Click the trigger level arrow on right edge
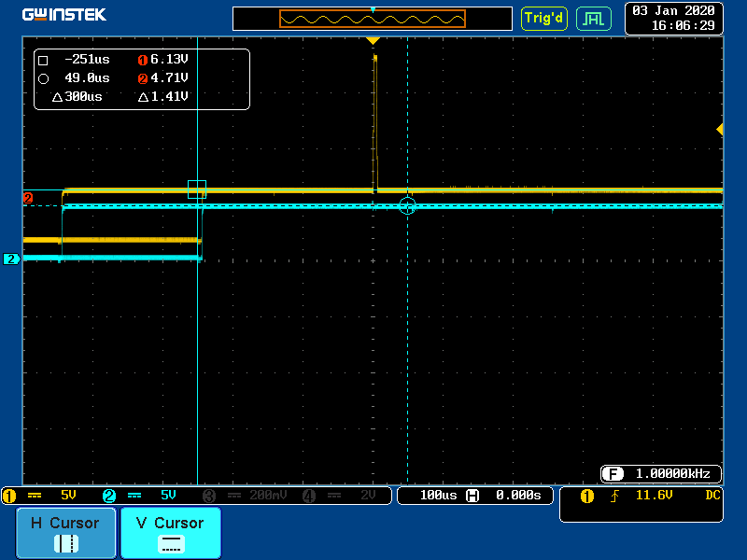 coord(719,129)
